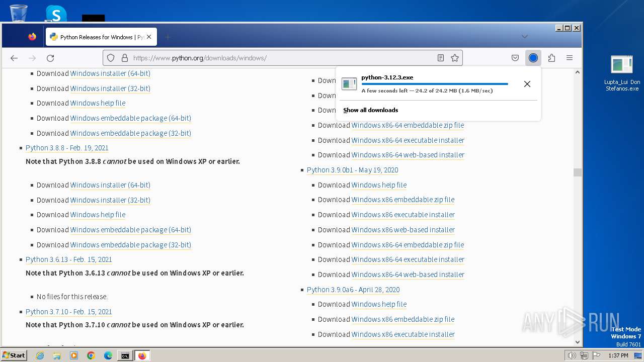Image resolution: width=644 pixels, height=362 pixels.
Task: Open Python 3.9.0b1 - May 19, 2020 link
Action: tap(353, 170)
